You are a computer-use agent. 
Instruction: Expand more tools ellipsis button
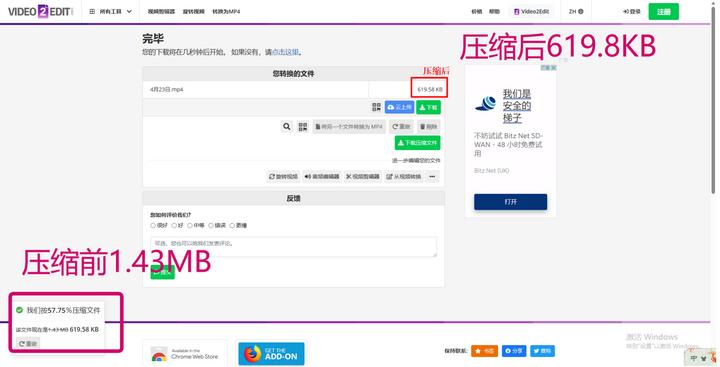pos(432,176)
